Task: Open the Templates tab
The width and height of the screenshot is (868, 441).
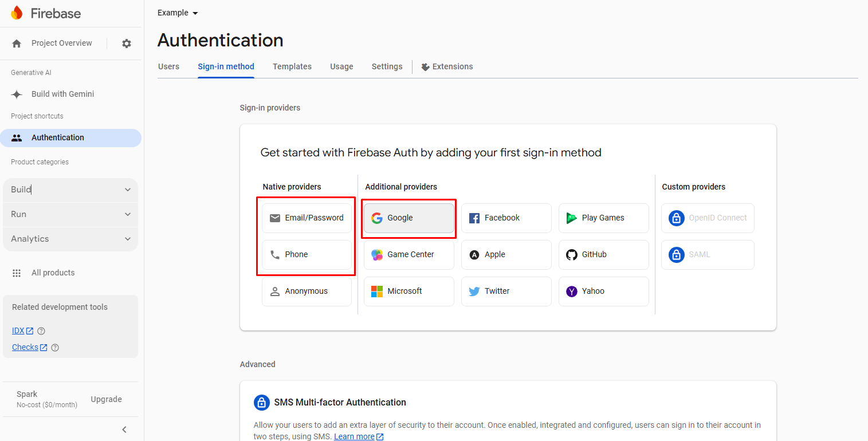Action: point(292,67)
